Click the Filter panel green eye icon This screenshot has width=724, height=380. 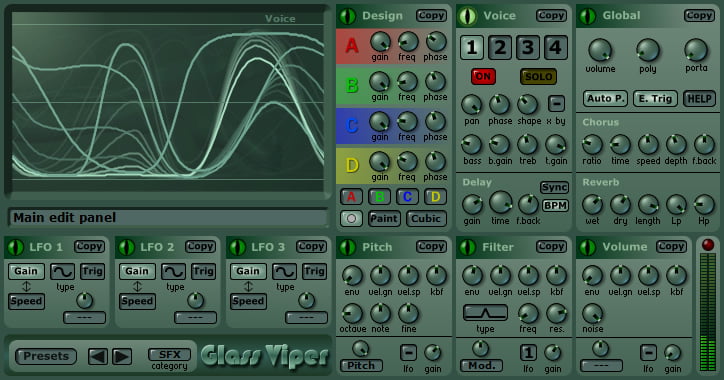(x=468, y=247)
